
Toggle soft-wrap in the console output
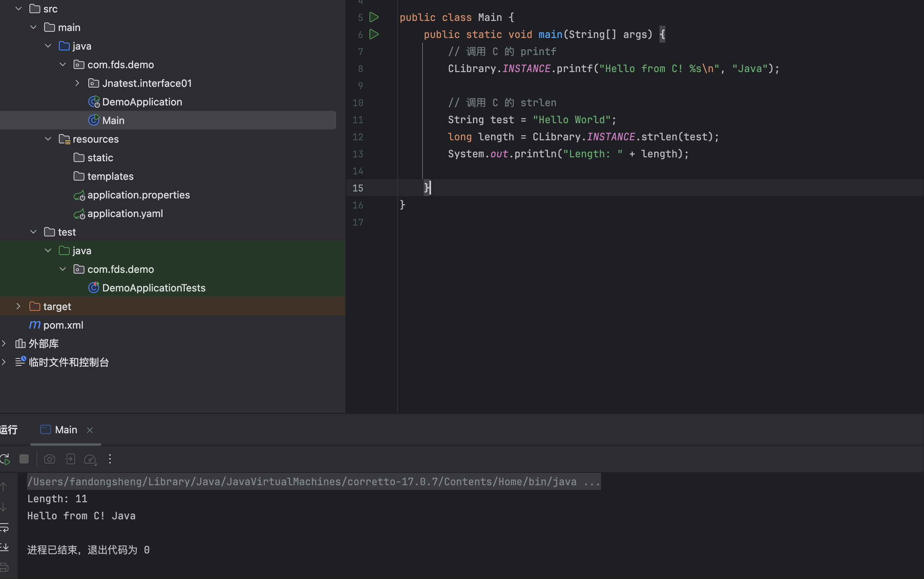click(5, 527)
